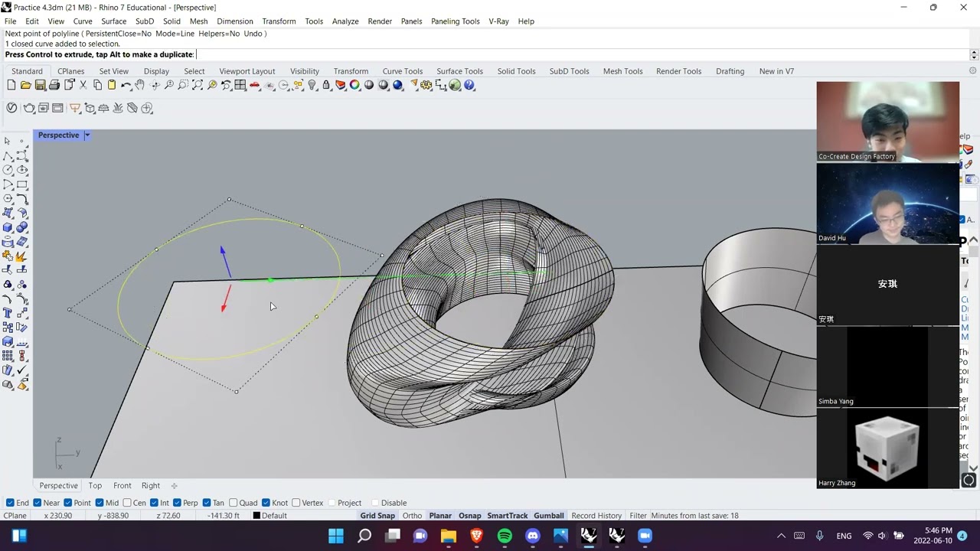Screen dimensions: 980x551
Task: Add a new viewport tab with plus icon
Action: pyautogui.click(x=174, y=485)
